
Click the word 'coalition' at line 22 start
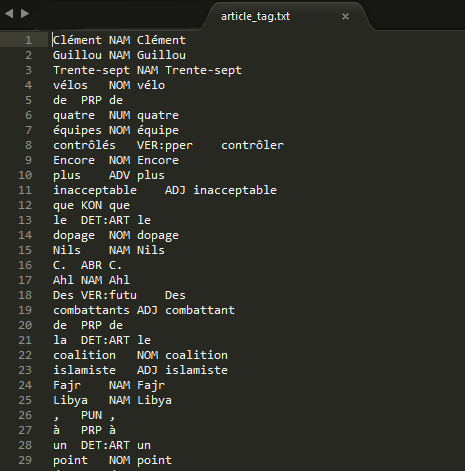(84, 355)
